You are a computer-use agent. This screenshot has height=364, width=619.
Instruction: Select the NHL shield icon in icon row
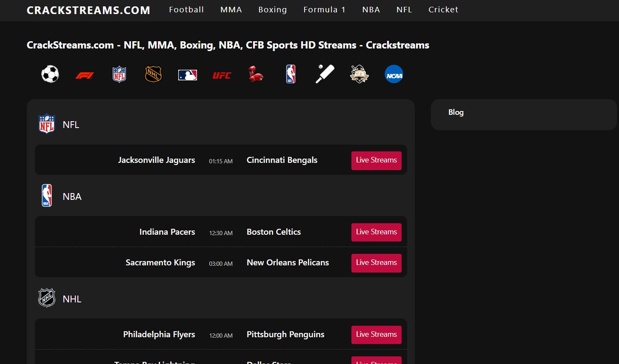pyautogui.click(x=153, y=74)
